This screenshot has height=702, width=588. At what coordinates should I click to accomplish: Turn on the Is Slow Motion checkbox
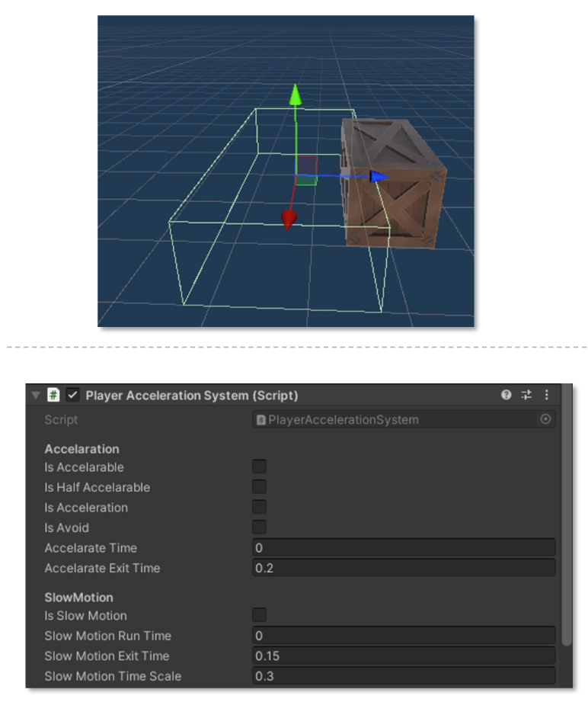260,615
